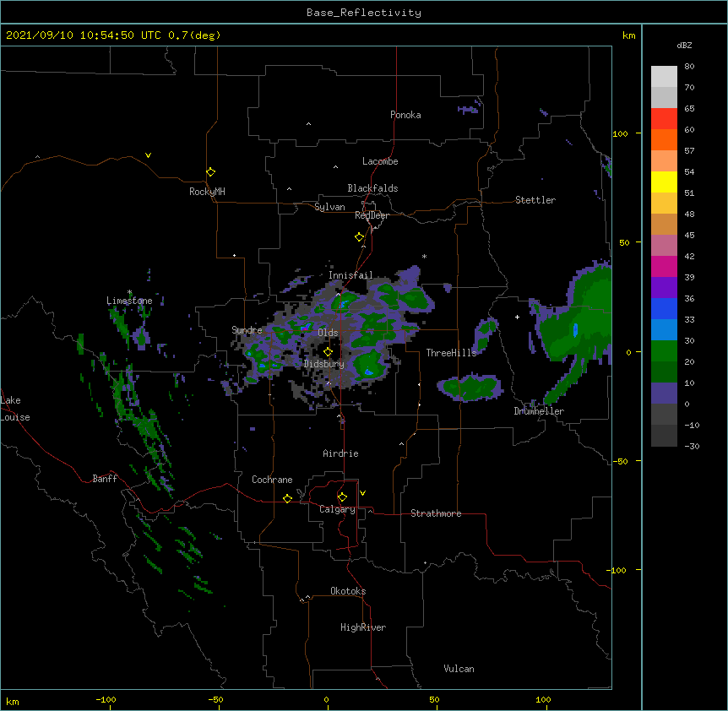Click the white plus marker west of Drumheller storm
728x711 pixels.
pyautogui.click(x=517, y=317)
